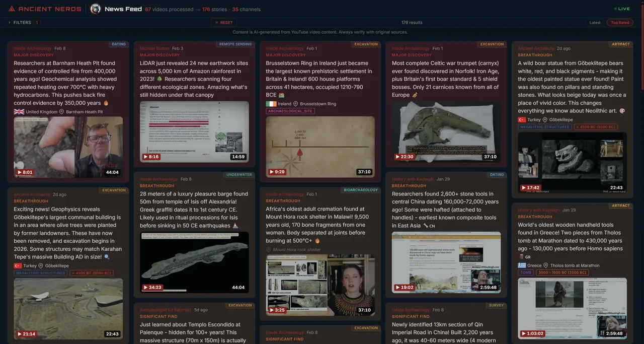Click the RESET filters button
Screen dimensions: 644x344
coord(223,22)
